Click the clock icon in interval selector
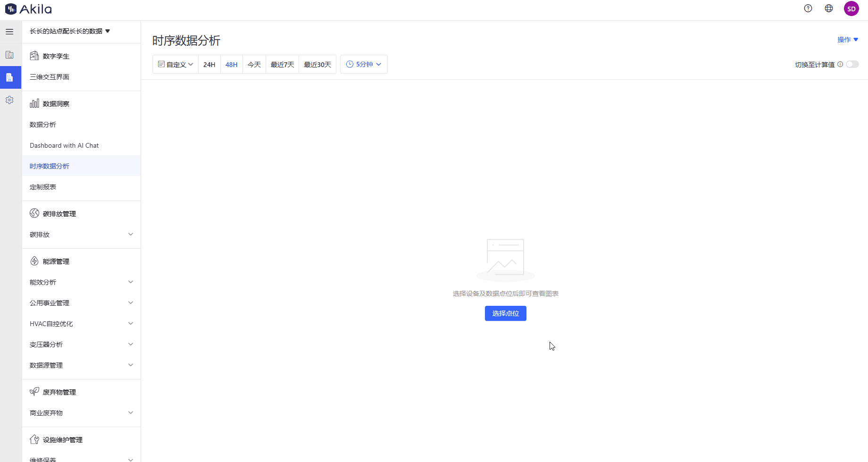The height and width of the screenshot is (462, 868). coord(350,64)
